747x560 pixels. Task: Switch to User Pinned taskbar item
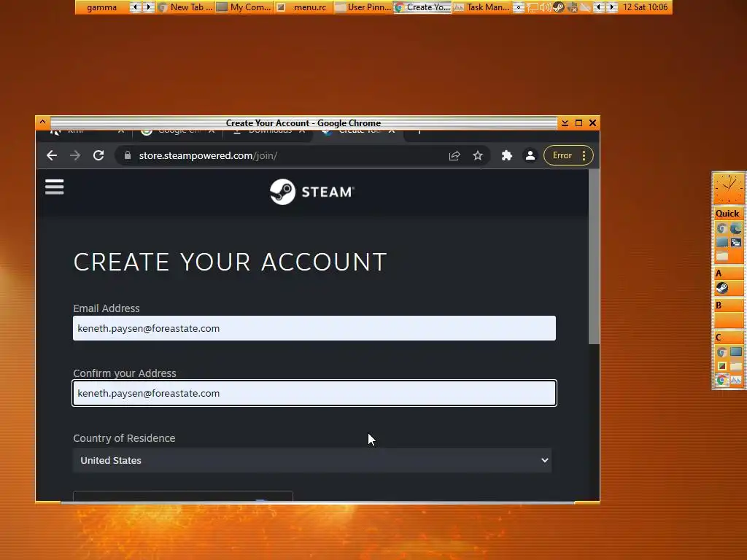363,7
